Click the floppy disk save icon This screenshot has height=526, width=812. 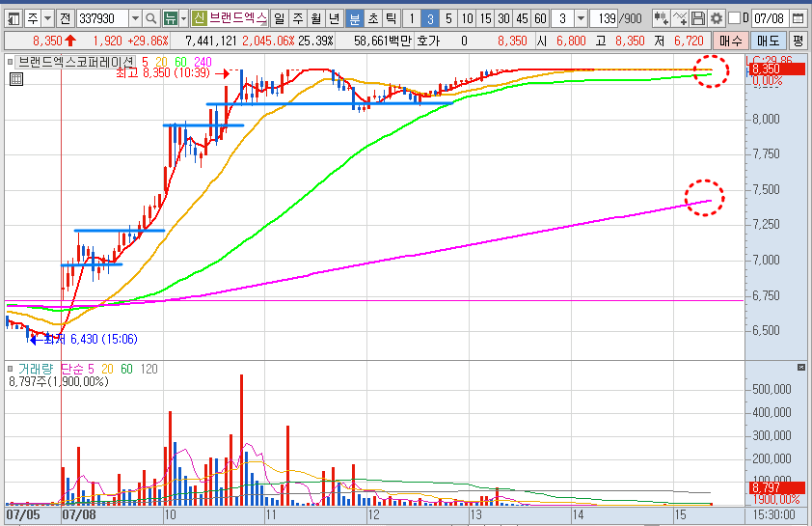coord(698,19)
